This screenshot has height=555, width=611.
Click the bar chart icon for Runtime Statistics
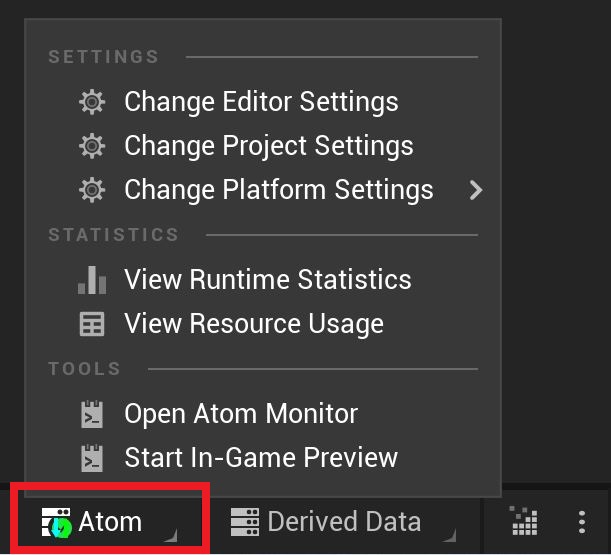click(x=92, y=280)
